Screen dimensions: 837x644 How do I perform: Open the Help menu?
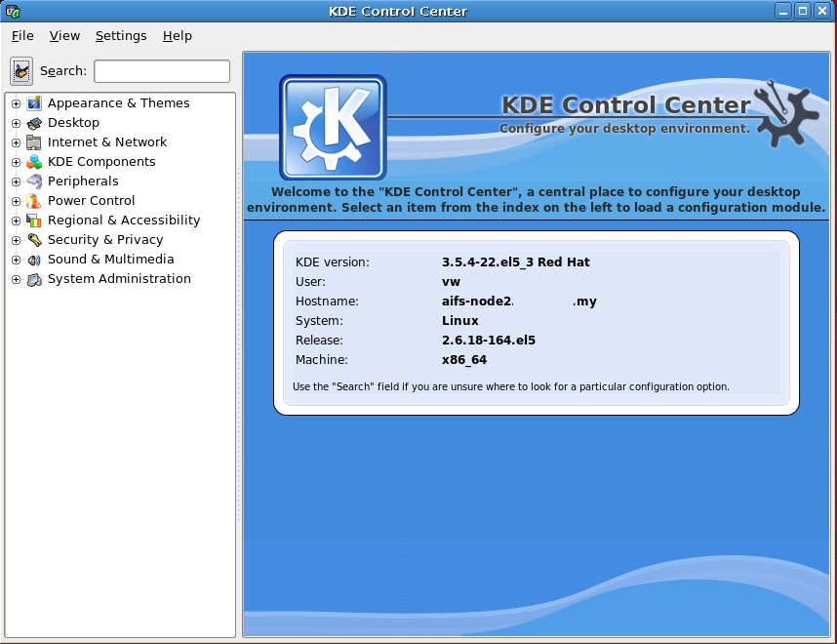(178, 36)
